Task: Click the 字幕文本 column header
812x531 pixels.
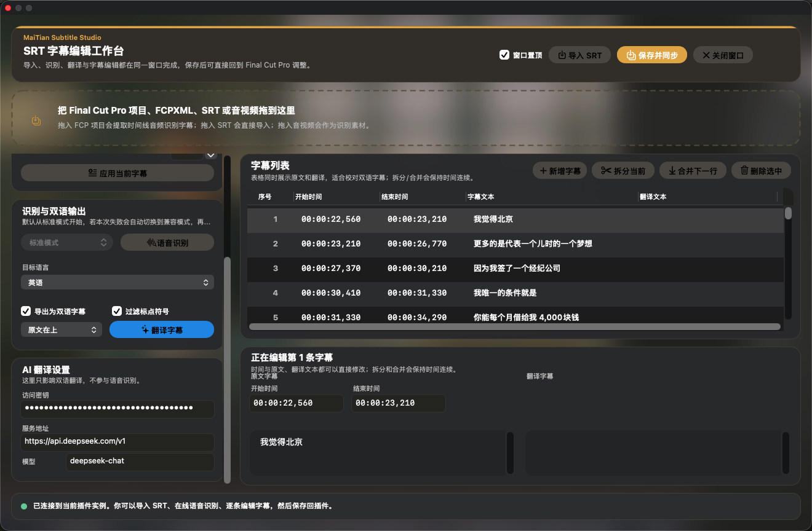Action: [480, 197]
